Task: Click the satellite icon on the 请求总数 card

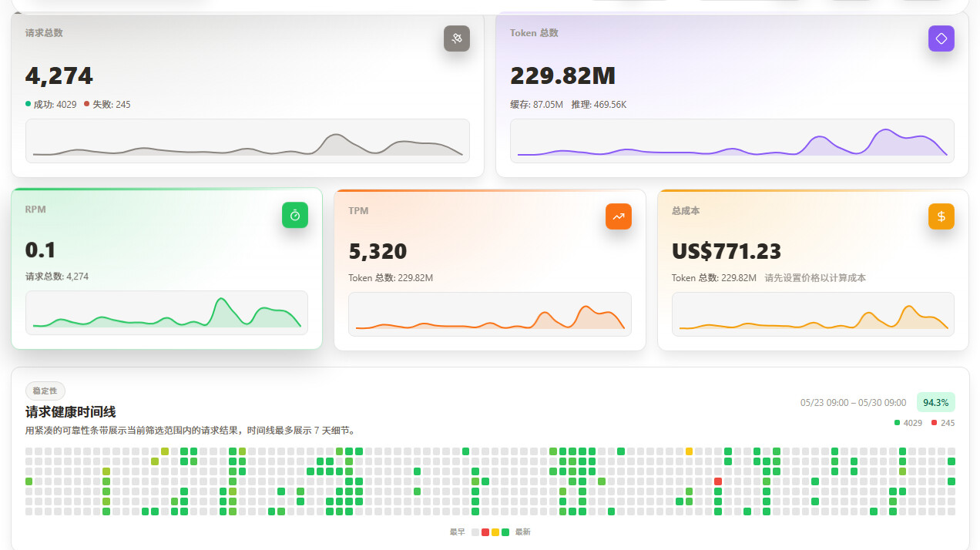Action: 457,39
